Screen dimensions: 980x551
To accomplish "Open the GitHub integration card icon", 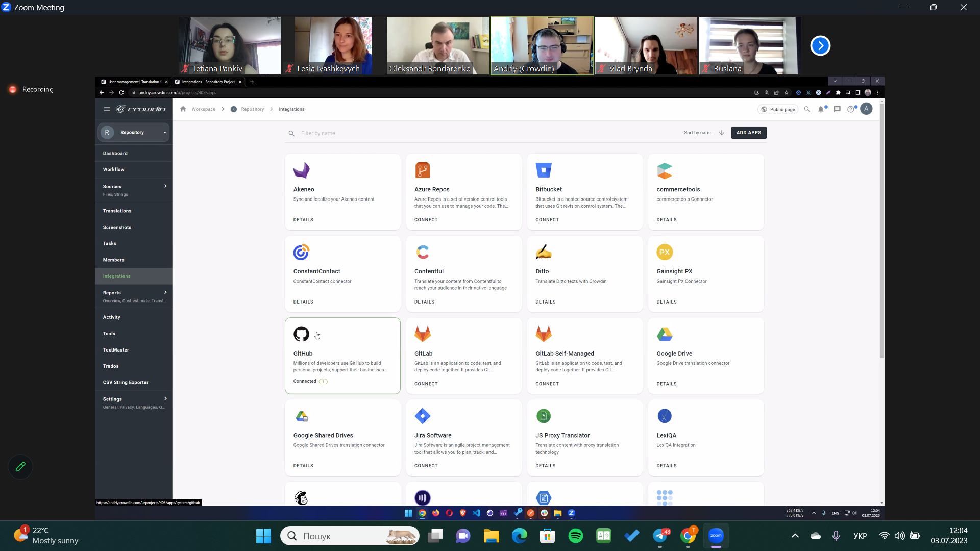I will [x=301, y=334].
